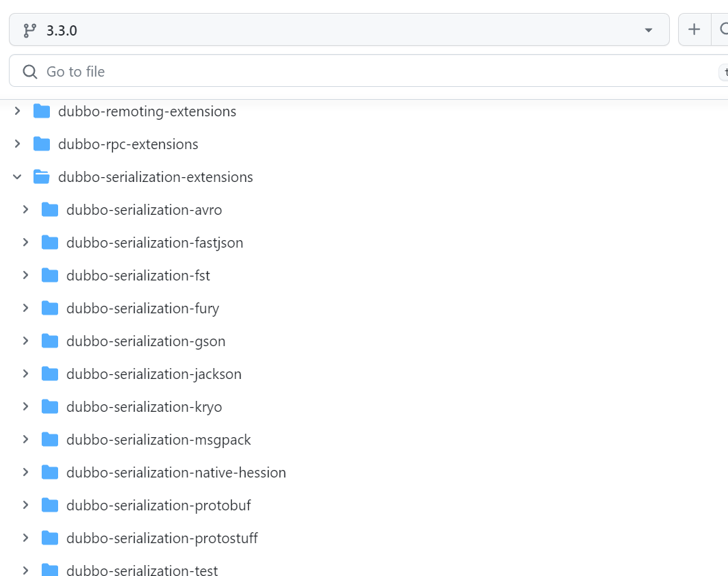The height and width of the screenshot is (576, 728).
Task: Click the Go to file search field
Action: [369, 72]
